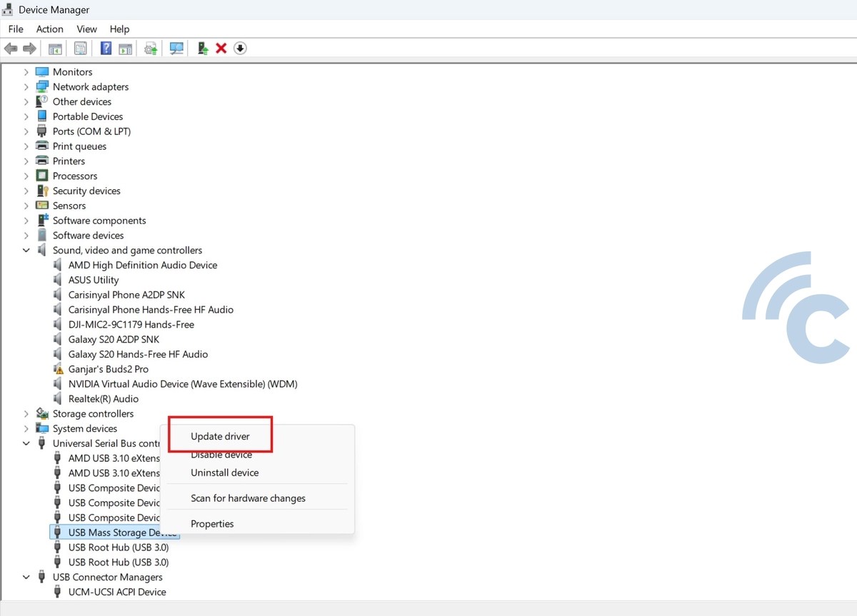Expand the System devices node

(x=26, y=429)
